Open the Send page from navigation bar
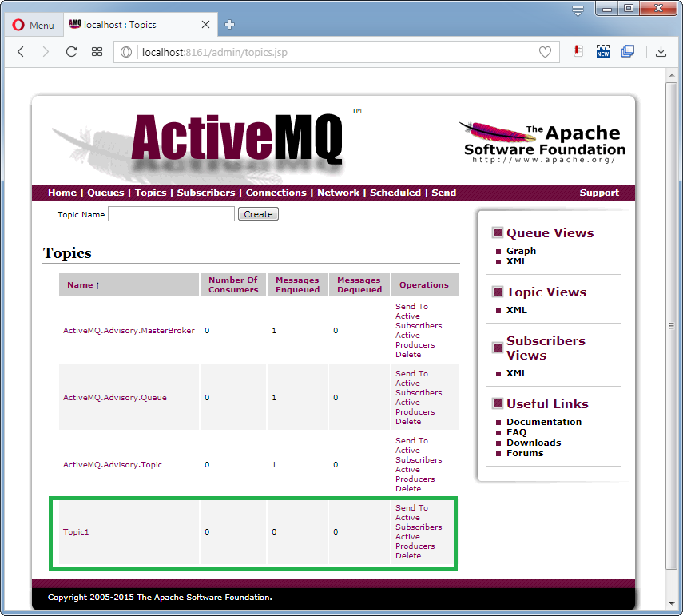 [x=444, y=193]
